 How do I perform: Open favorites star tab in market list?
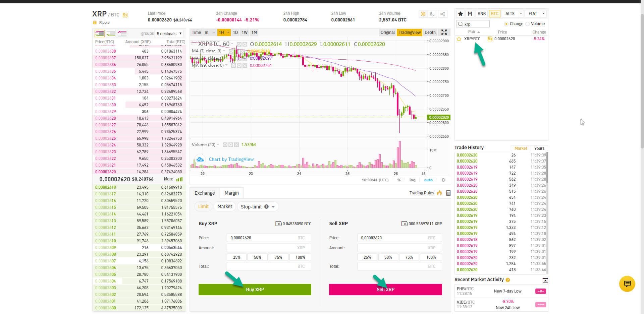pos(461,14)
